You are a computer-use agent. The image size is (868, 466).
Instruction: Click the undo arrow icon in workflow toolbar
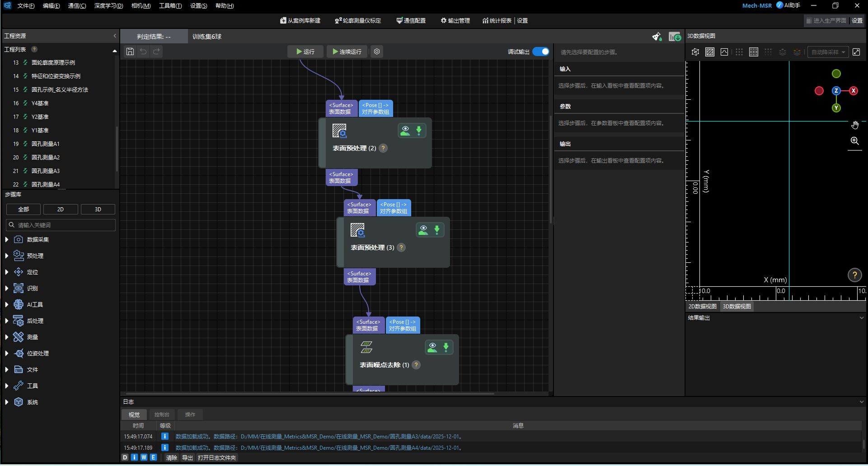coord(143,51)
